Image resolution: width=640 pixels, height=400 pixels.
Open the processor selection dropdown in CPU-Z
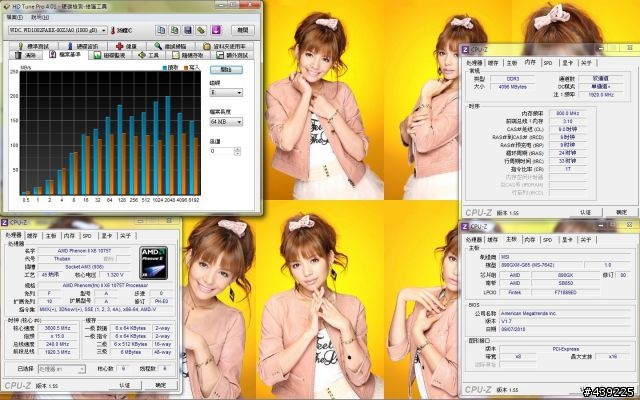coord(82,369)
